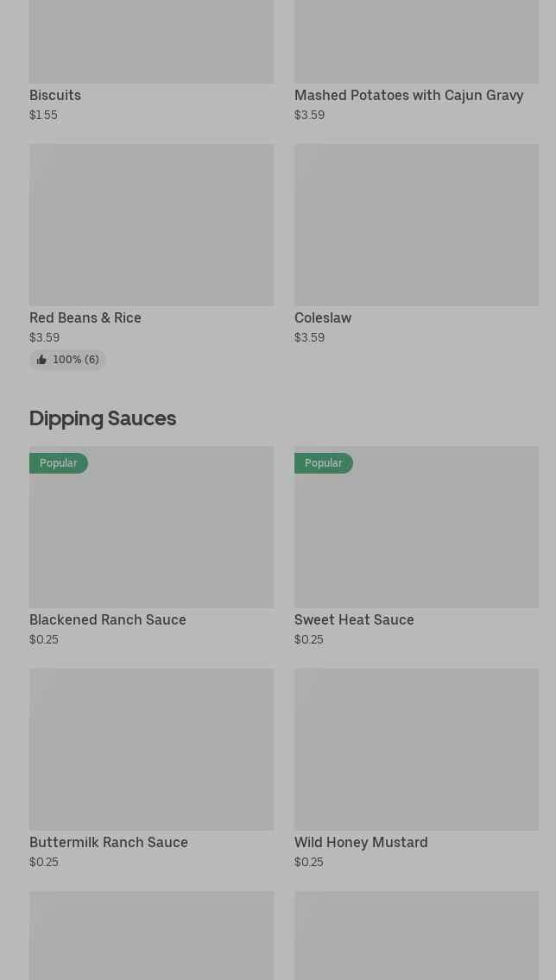Open the Mashed Potatoes with Cajun Gravy photo

(x=416, y=41)
